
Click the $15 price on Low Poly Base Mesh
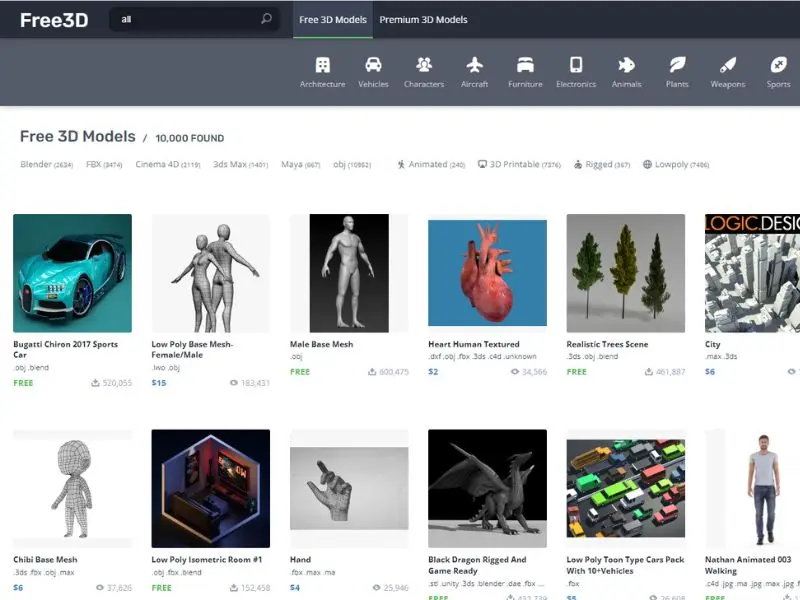[x=159, y=383]
